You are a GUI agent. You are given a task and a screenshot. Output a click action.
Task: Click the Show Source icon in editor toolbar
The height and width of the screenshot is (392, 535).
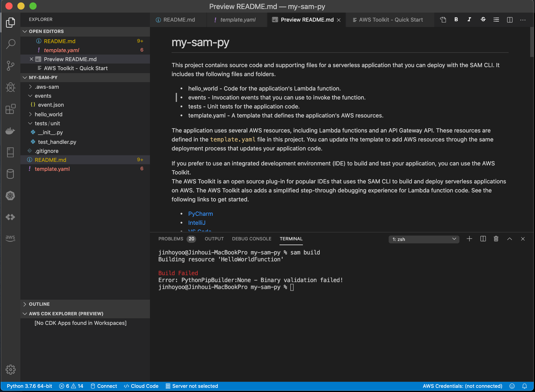click(443, 19)
